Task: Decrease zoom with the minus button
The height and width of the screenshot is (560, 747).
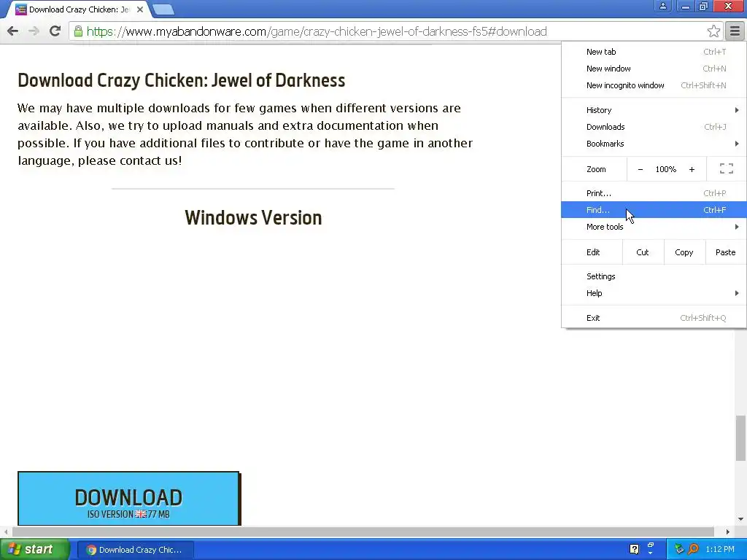Action: click(640, 169)
